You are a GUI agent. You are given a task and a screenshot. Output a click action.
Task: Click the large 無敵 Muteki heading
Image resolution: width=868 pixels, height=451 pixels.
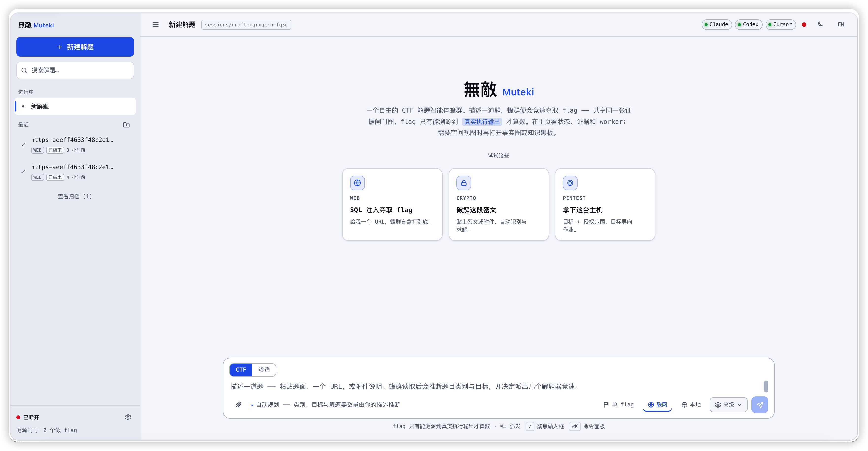[x=499, y=90]
